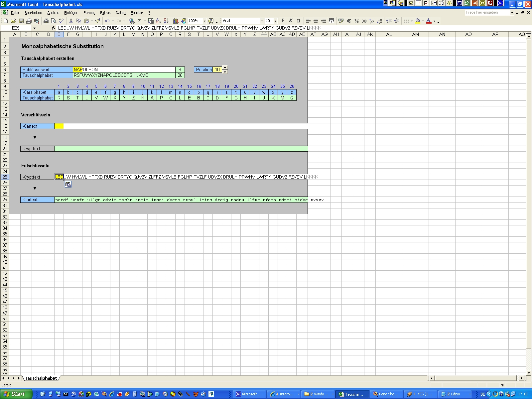Save the workbook with the floppy disk icon

[21, 21]
